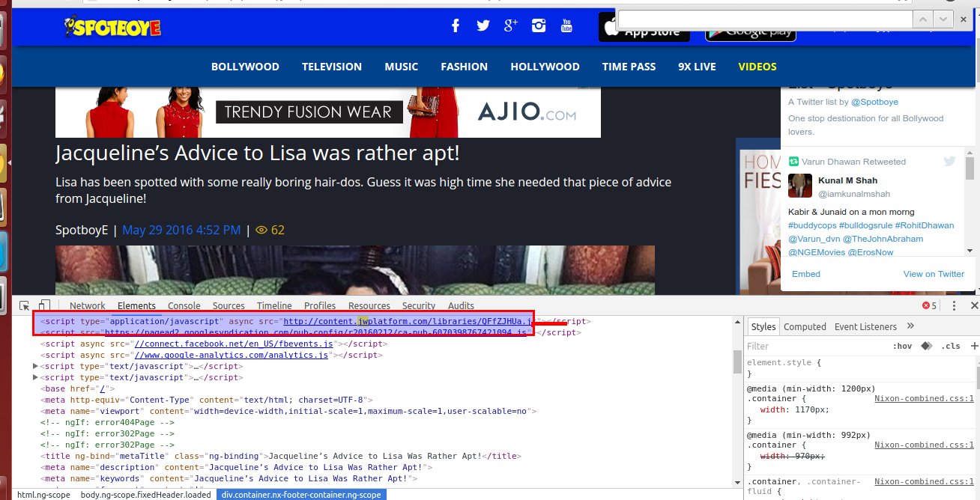
Task: Select the div.container.nx-footer-container breadcrumb
Action: tap(301, 495)
